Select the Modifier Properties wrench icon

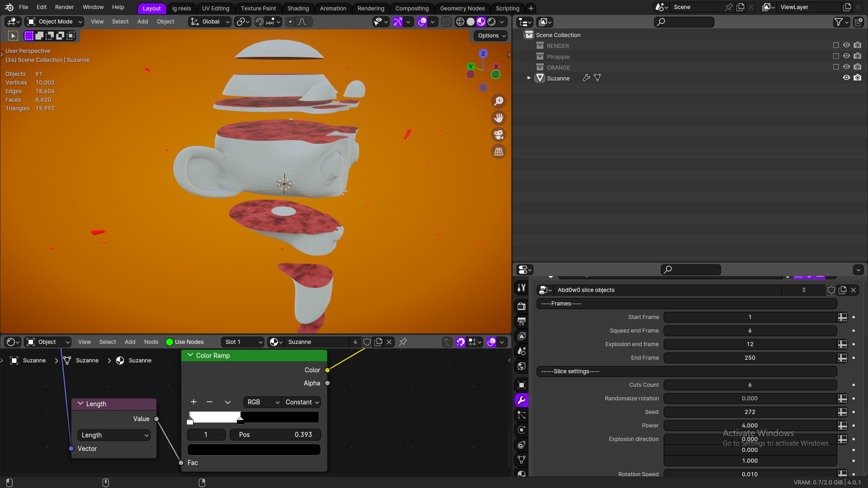click(522, 400)
